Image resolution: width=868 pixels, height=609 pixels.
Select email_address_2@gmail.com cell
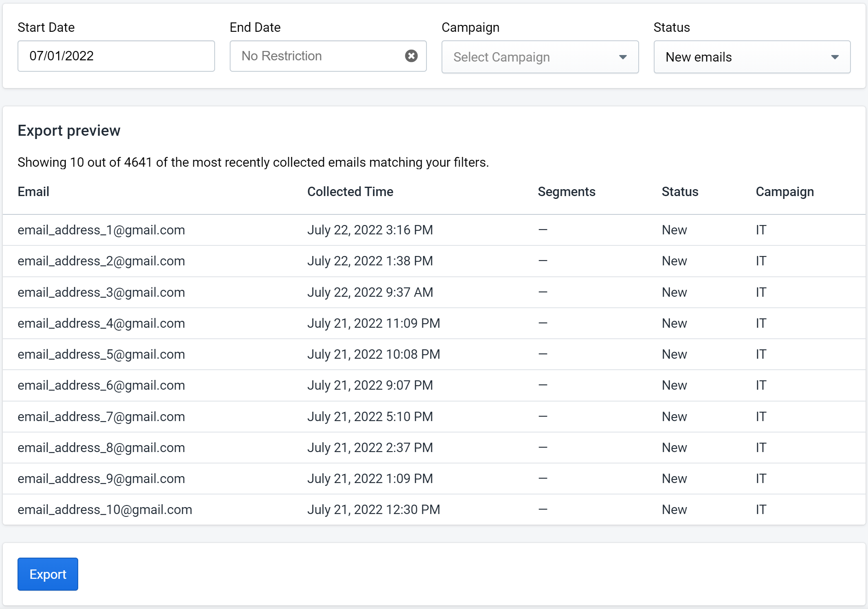[x=101, y=261]
